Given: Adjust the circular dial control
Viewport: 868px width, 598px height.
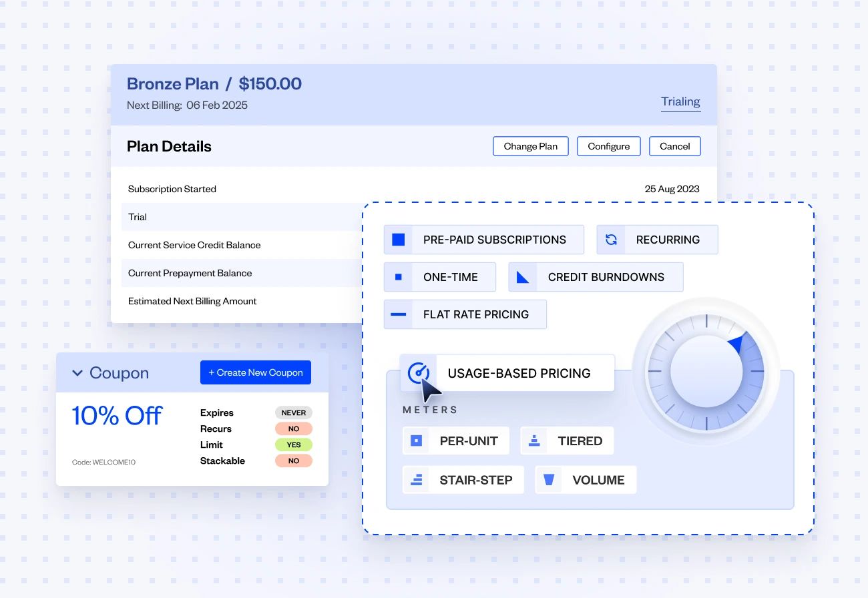Looking at the screenshot, I should (x=706, y=371).
